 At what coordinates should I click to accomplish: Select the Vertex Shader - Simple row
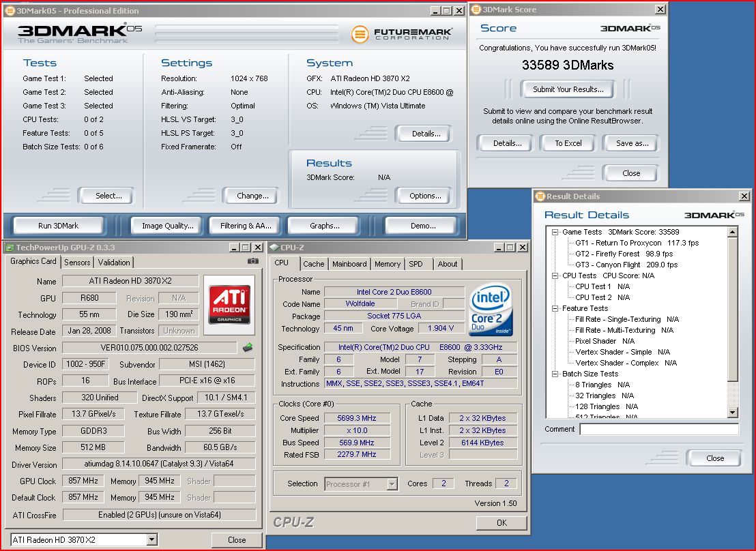[x=622, y=352]
